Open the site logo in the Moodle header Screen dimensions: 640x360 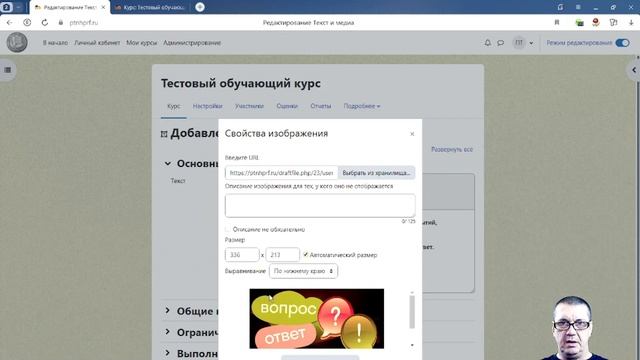click(x=17, y=42)
